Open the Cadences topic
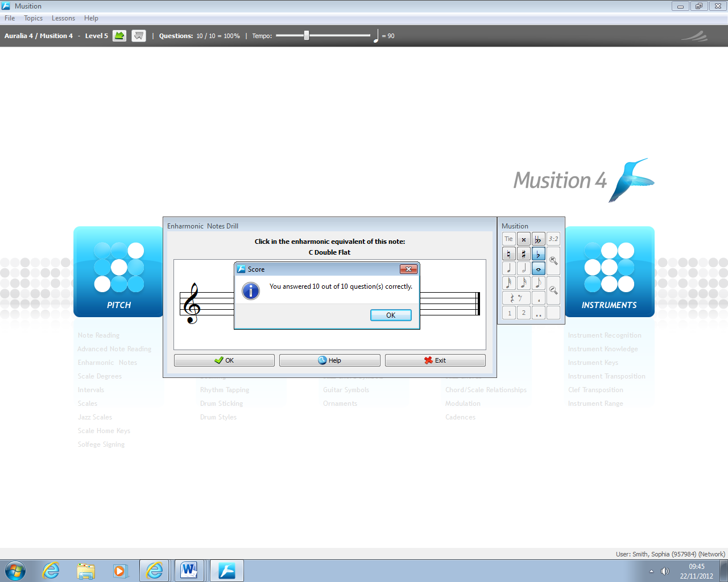The width and height of the screenshot is (728, 582). point(461,417)
